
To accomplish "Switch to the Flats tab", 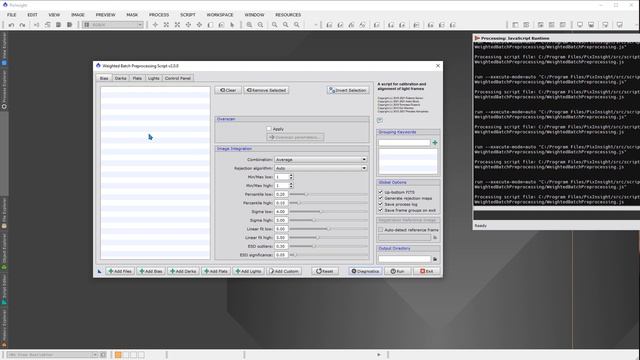I will pyautogui.click(x=137, y=78).
